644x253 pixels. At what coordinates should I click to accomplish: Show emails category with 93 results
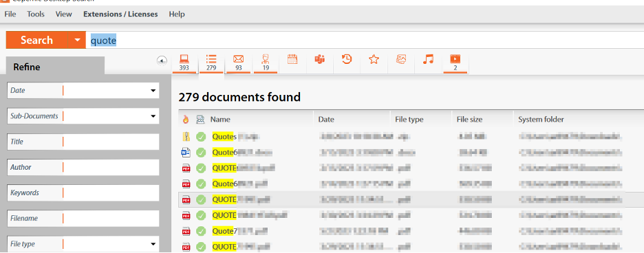[x=238, y=64]
